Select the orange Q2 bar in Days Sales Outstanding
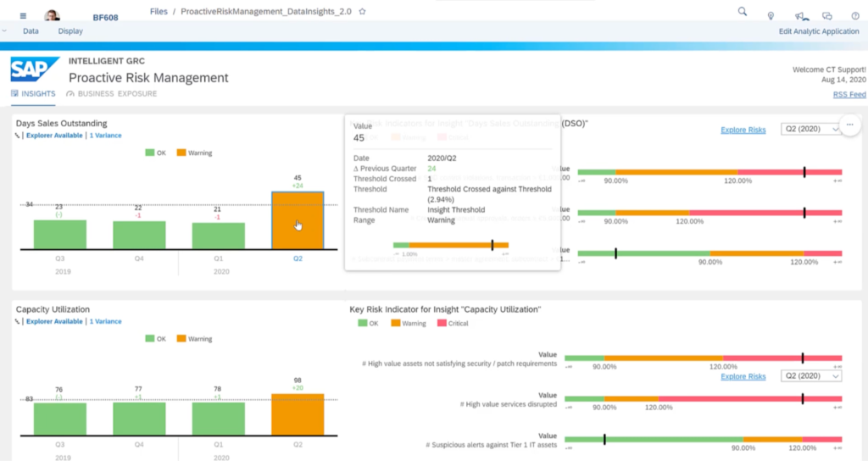This screenshot has height=461, width=868. pyautogui.click(x=298, y=221)
